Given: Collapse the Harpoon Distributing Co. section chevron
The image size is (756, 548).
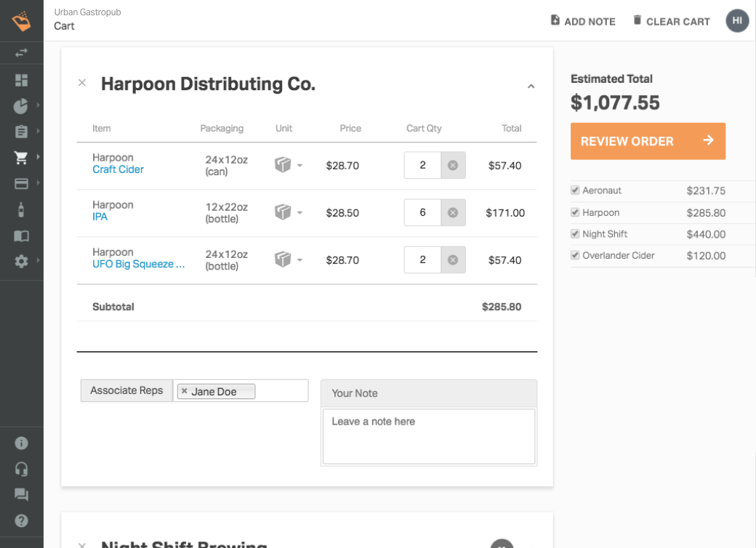Looking at the screenshot, I should click(x=531, y=86).
